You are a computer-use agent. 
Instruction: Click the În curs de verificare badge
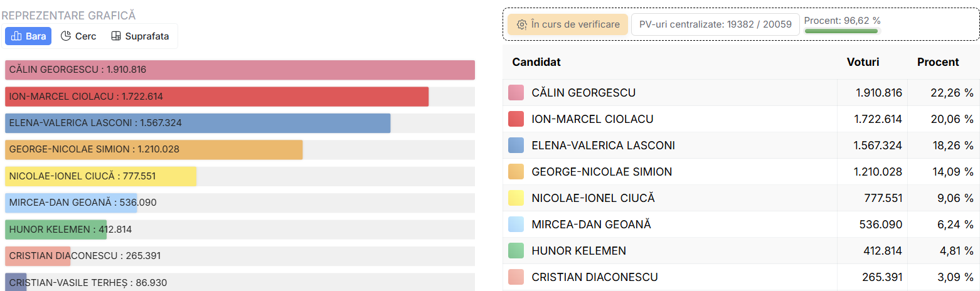568,24
